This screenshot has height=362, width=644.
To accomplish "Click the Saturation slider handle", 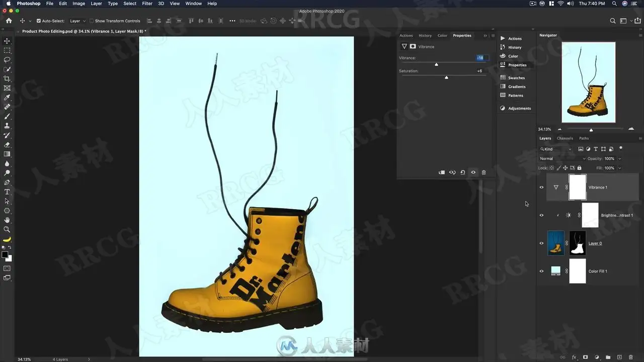I will point(446,77).
